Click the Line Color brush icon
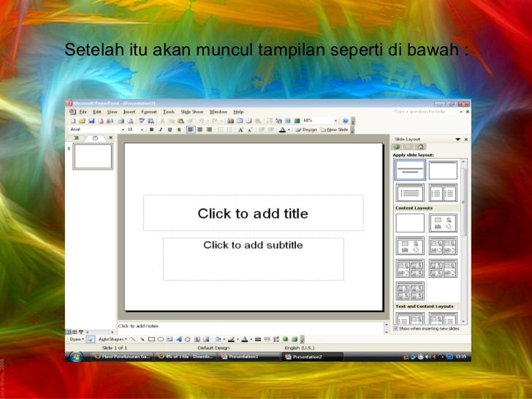The image size is (532, 399). 232,339
